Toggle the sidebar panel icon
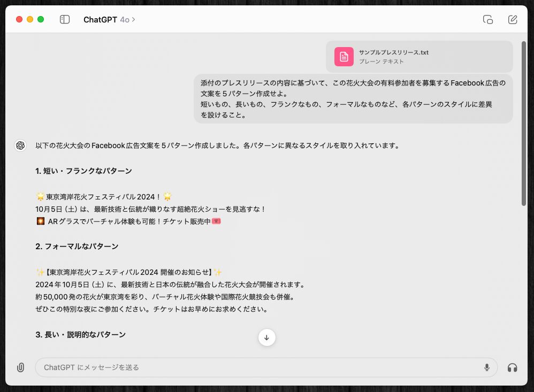This screenshot has height=392, width=534. click(x=65, y=20)
